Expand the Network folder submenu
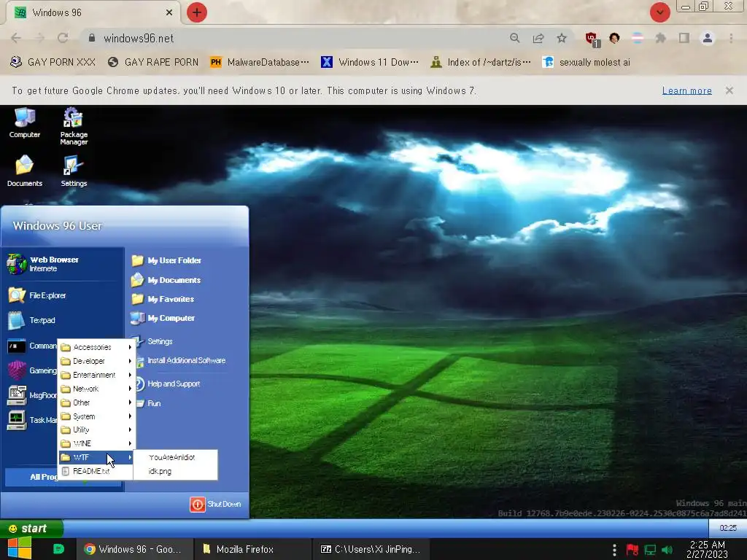 (96, 389)
